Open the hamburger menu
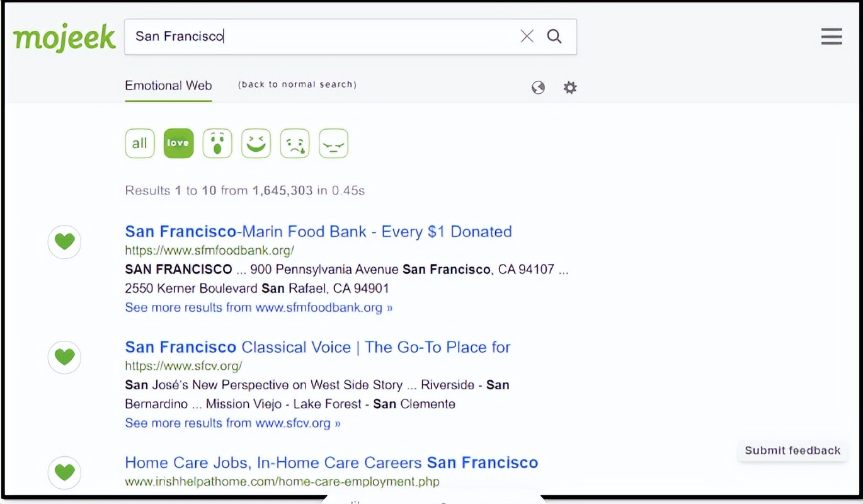 click(832, 37)
